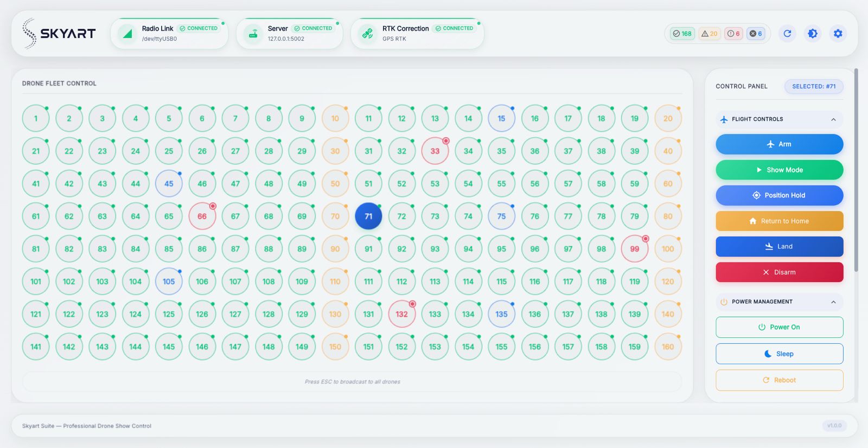Click the blue 6 offline badge

(756, 34)
